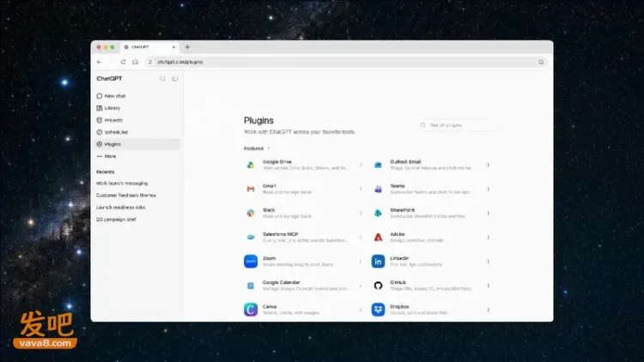The image size is (644, 362).
Task: Open Library in the sidebar
Action: (x=137, y=108)
